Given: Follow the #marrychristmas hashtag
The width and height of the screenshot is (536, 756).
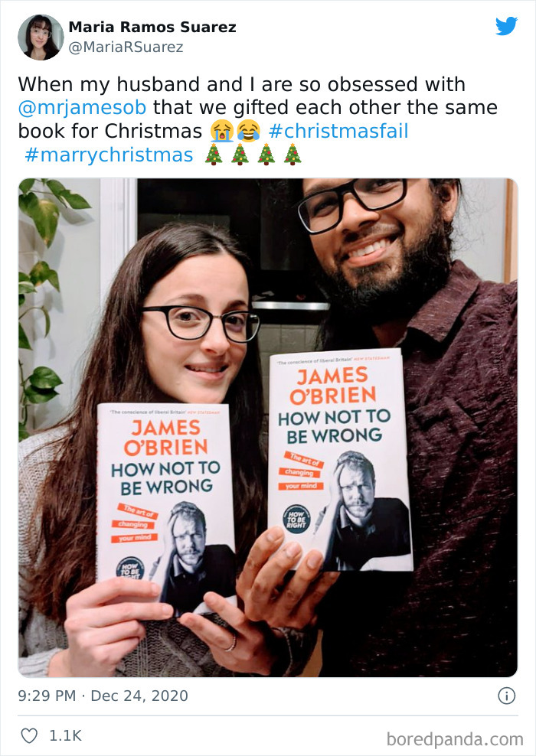Looking at the screenshot, I should point(109,155).
